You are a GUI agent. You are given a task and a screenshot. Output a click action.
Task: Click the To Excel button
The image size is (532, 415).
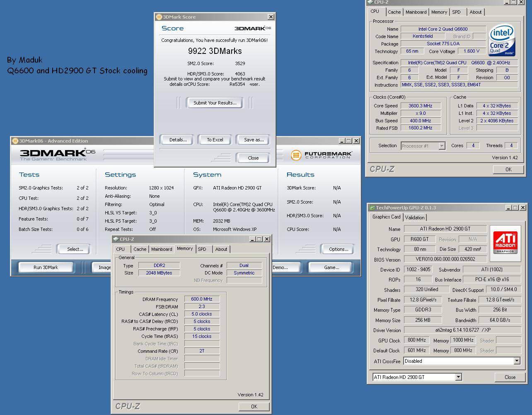point(215,140)
